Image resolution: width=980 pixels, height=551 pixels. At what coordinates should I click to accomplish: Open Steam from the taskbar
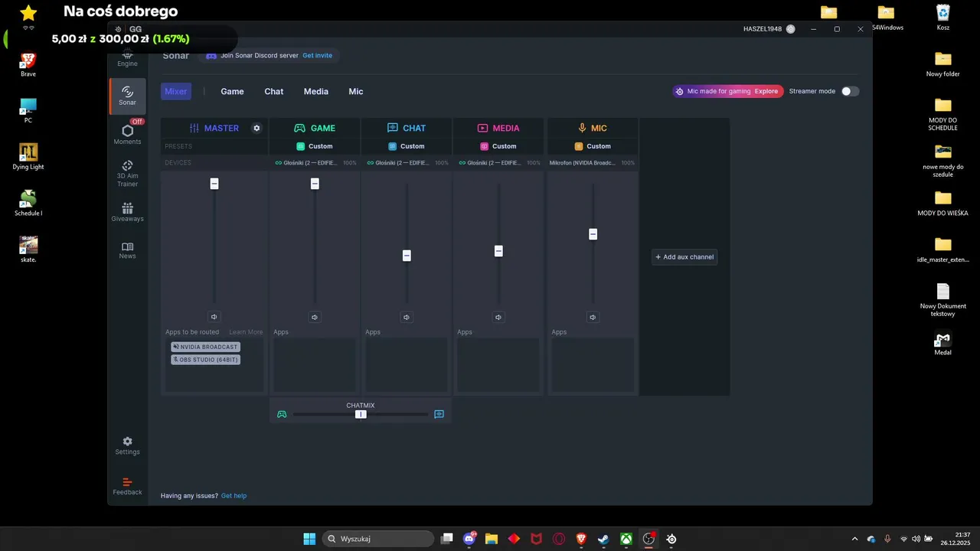point(604,539)
